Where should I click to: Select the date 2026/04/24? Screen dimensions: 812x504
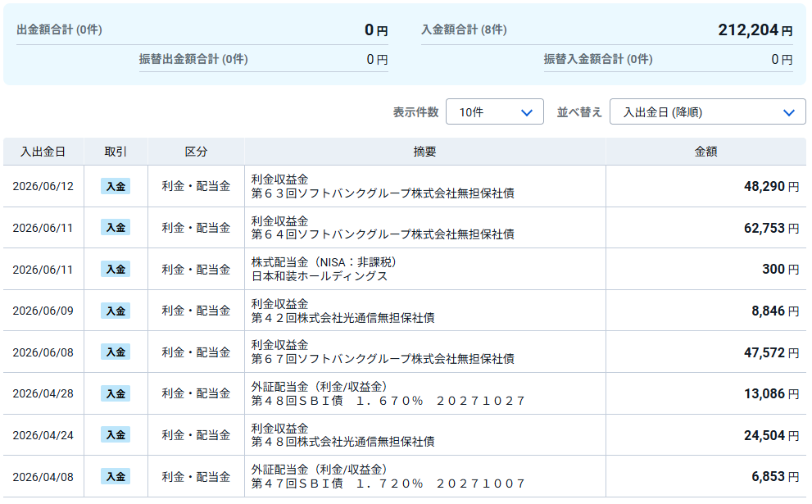pyautogui.click(x=43, y=435)
